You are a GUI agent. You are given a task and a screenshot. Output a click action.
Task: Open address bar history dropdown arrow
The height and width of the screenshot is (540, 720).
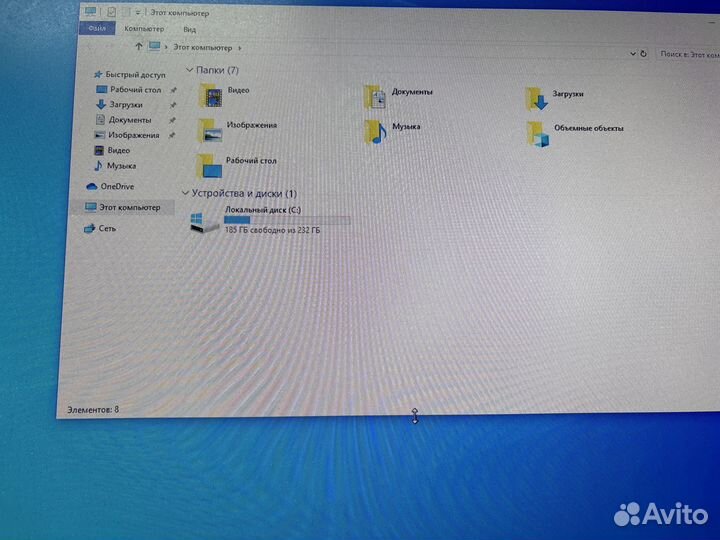coord(633,53)
